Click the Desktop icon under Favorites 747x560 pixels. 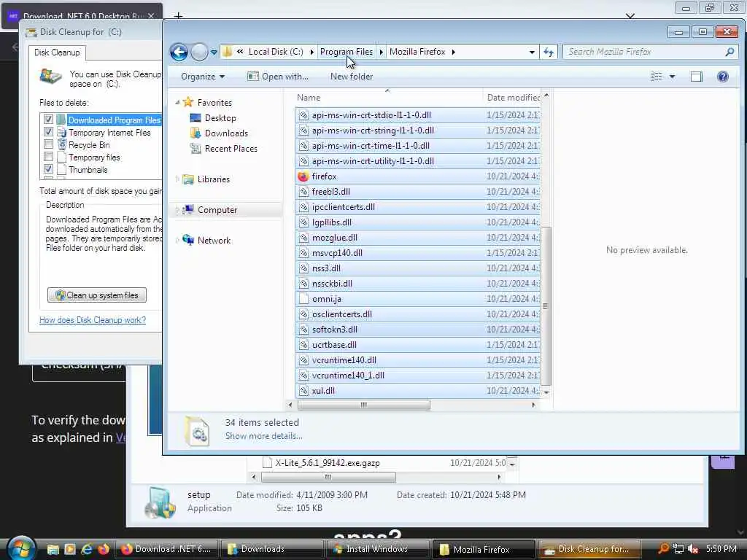point(196,118)
